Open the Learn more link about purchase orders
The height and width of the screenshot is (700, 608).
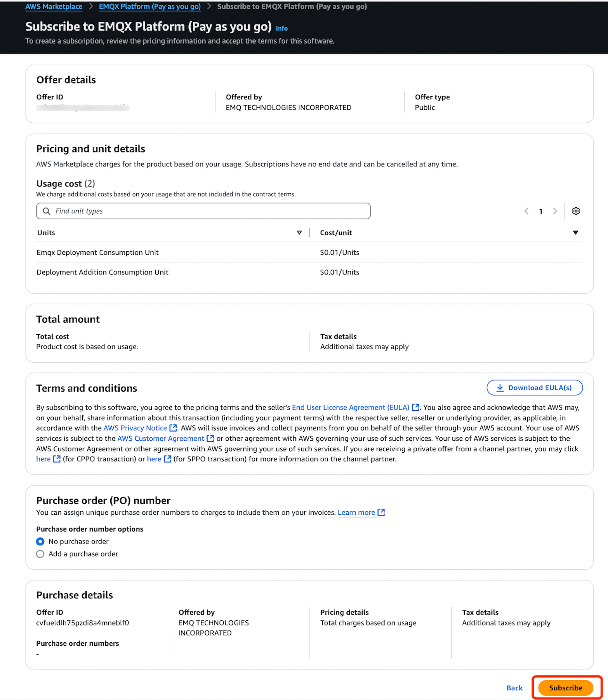pyautogui.click(x=356, y=512)
